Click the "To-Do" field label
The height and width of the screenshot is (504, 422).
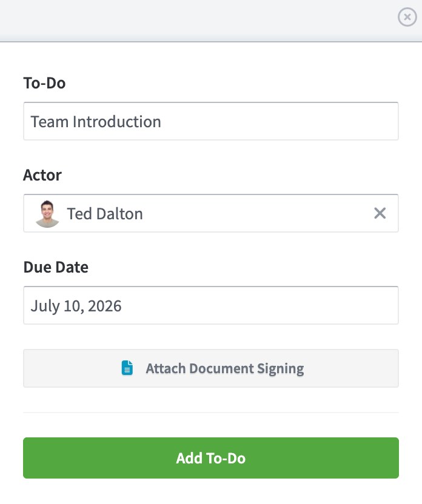[44, 83]
